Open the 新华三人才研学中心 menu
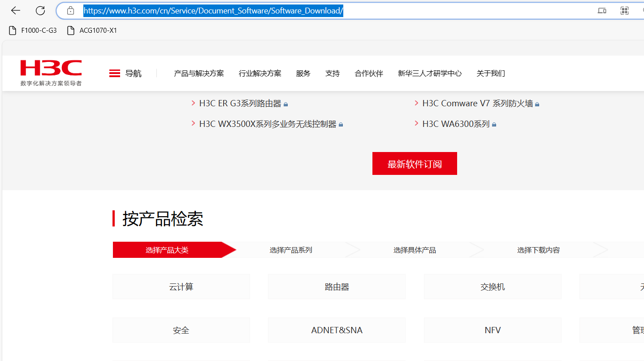The height and width of the screenshot is (361, 644). pos(430,73)
